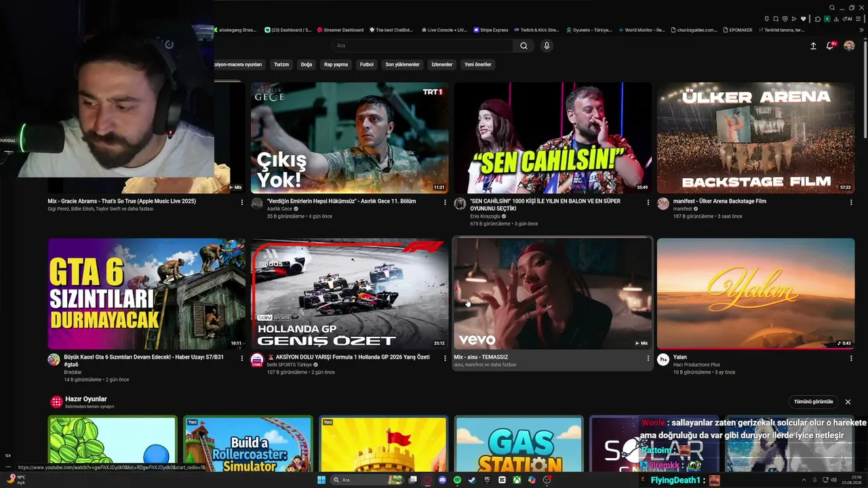Play the Asırlık Gece 11. Bölüm thumbnail
868x488 pixels.
coord(349,138)
